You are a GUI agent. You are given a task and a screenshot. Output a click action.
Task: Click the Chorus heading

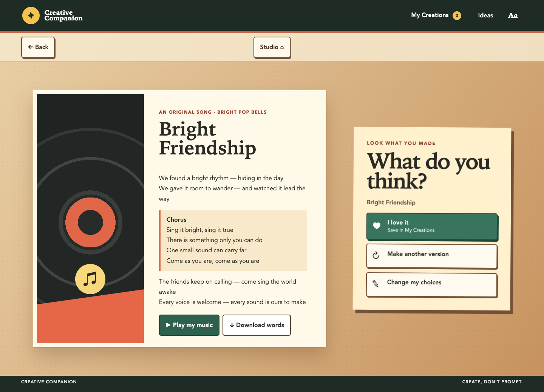click(176, 220)
